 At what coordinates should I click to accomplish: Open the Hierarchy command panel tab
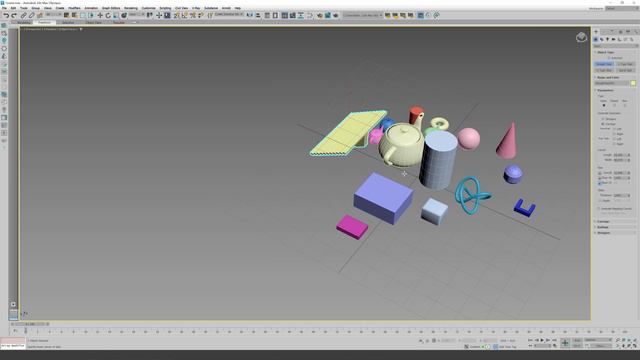pyautogui.click(x=612, y=31)
